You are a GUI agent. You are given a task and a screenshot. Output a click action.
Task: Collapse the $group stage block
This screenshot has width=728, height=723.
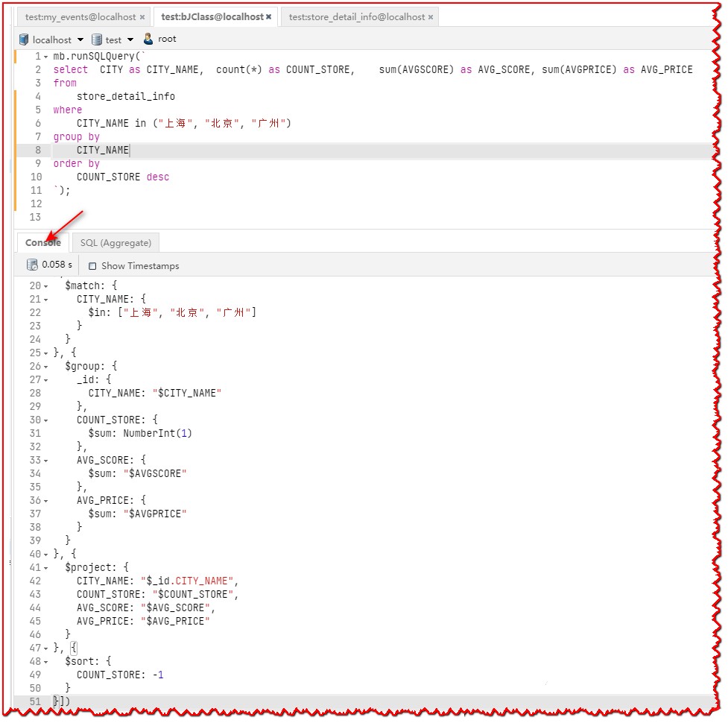click(x=47, y=366)
